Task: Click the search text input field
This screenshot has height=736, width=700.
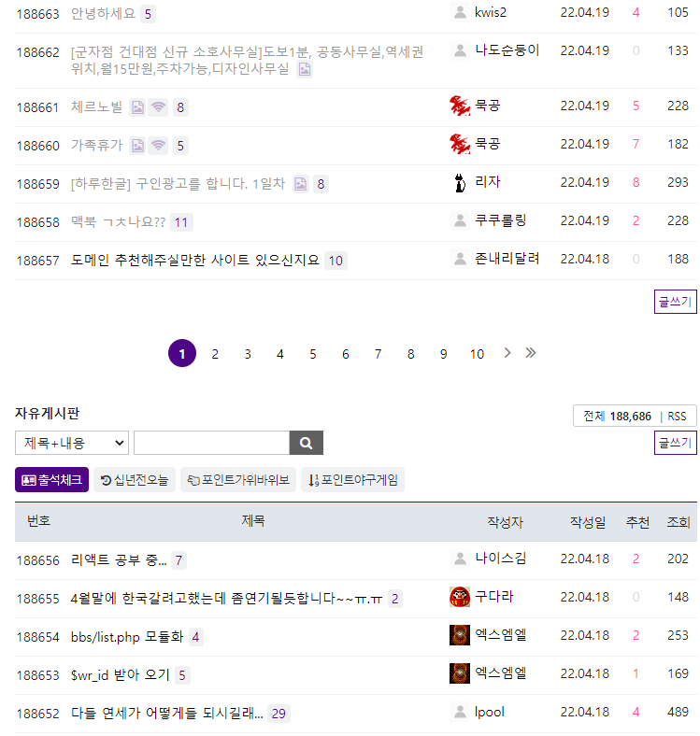Action: coord(212,443)
